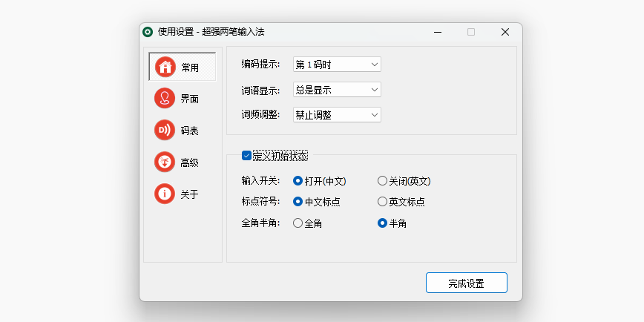Select 英文标点 radio option
This screenshot has width=644, height=322.
382,201
